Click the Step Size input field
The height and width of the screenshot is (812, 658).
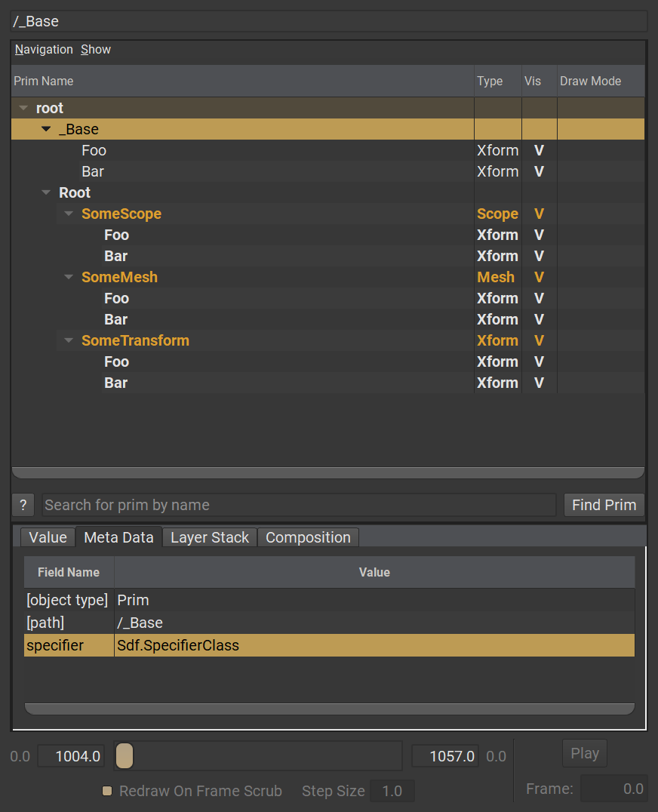392,791
